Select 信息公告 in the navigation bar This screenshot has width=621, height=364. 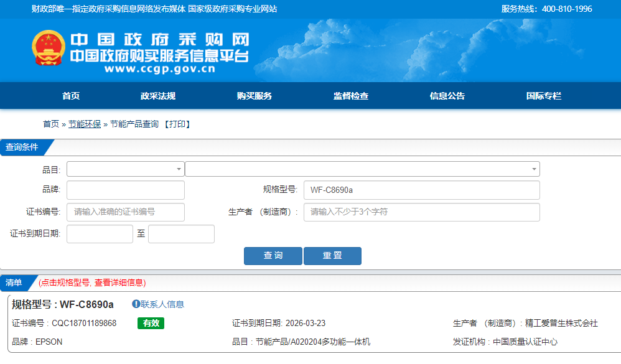(447, 96)
